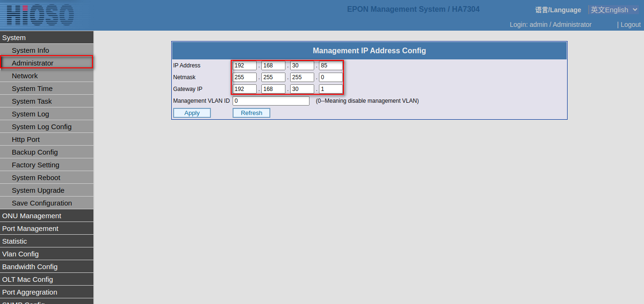
Task: Click the last octet of IP Address
Action: 331,66
